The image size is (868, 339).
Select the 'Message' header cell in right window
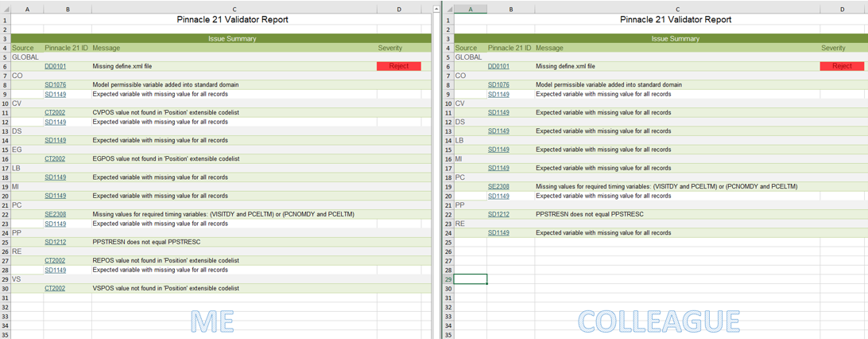pyautogui.click(x=677, y=49)
